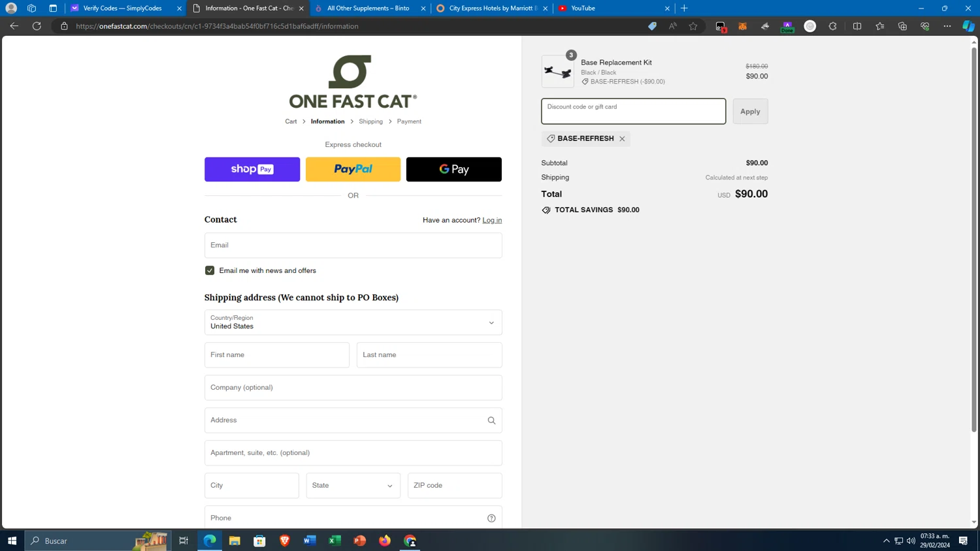Click Base Replacement Kit product thumbnail
The height and width of the screenshot is (551, 980).
point(558,71)
